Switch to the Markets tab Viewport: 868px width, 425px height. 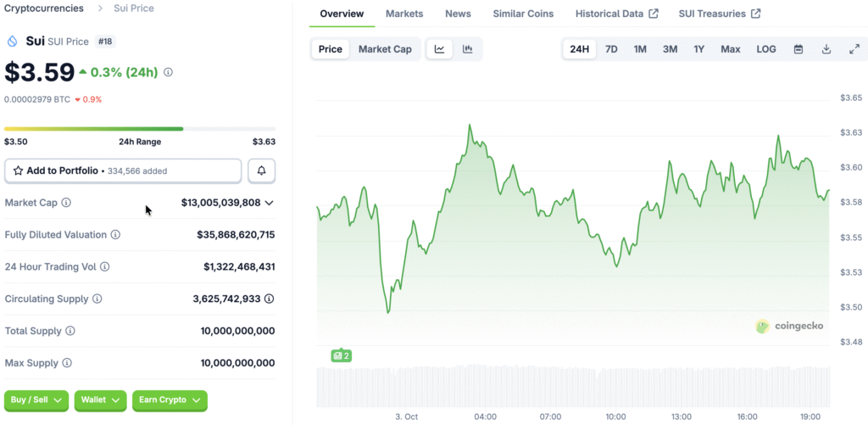(x=403, y=14)
